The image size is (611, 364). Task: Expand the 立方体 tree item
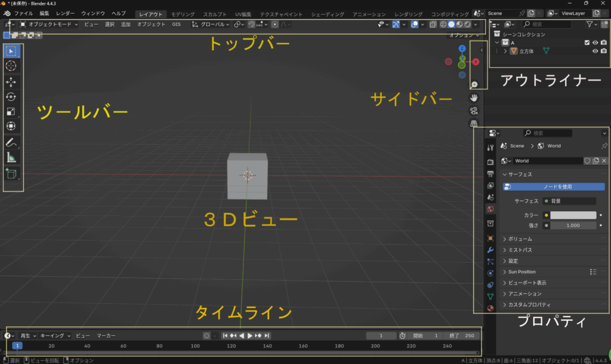(x=505, y=51)
